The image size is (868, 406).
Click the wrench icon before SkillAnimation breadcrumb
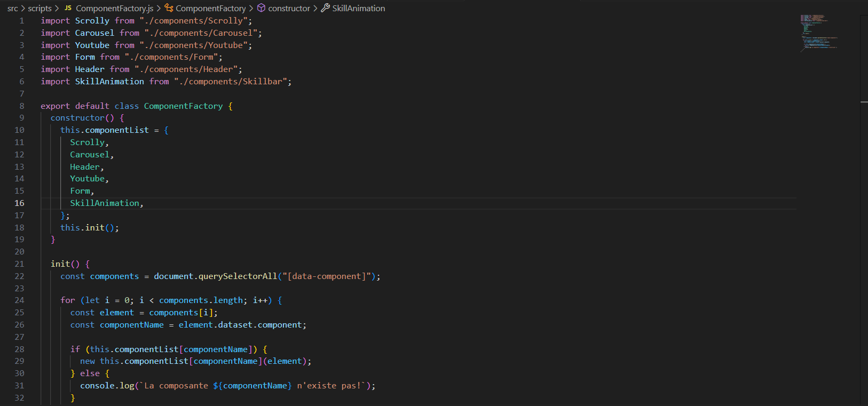(x=325, y=8)
